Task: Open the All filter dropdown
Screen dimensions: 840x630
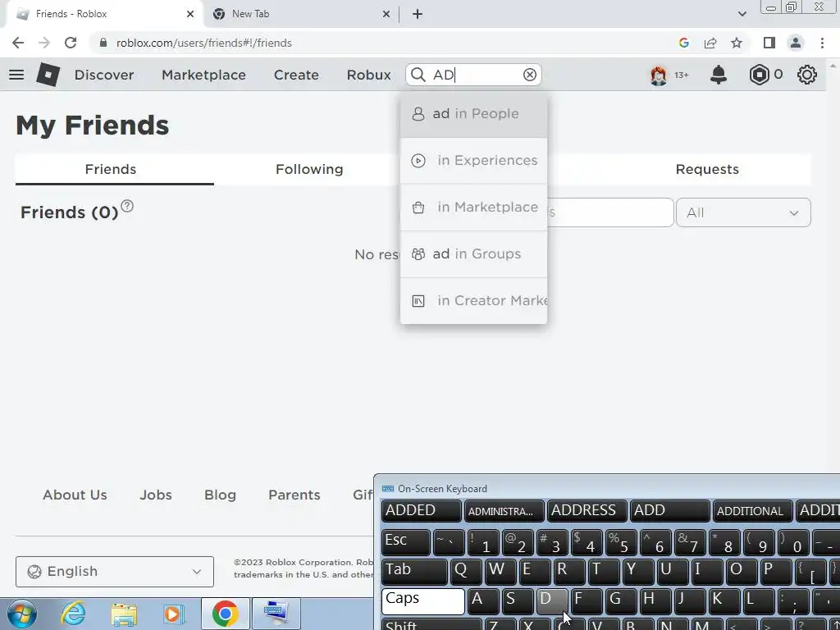Action: pyautogui.click(x=743, y=212)
